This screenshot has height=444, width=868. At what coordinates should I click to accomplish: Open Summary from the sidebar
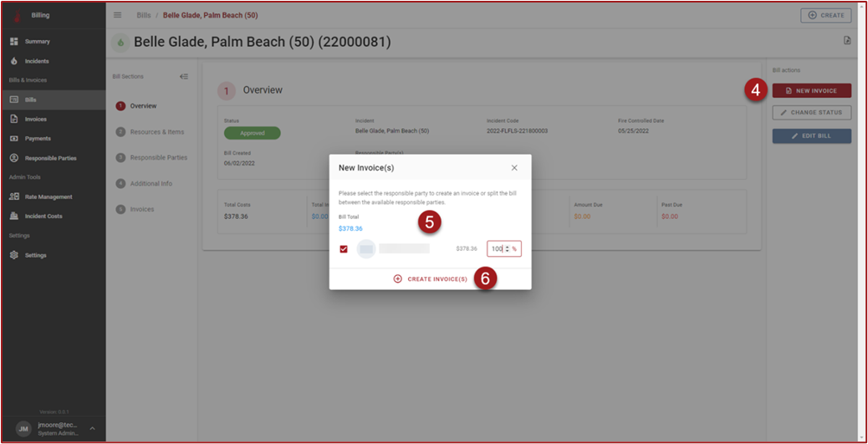coord(37,41)
